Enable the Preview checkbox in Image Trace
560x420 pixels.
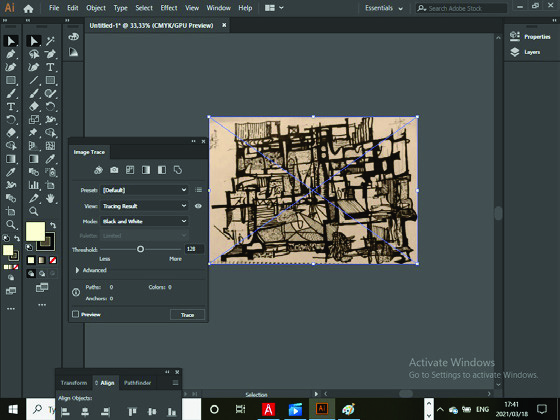[x=75, y=314]
